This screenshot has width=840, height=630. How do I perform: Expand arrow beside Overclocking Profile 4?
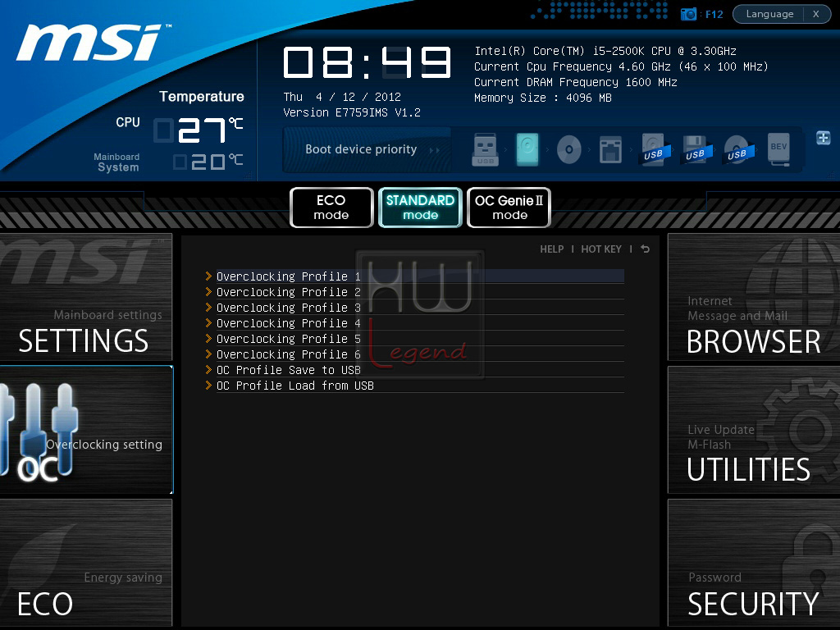click(x=208, y=322)
